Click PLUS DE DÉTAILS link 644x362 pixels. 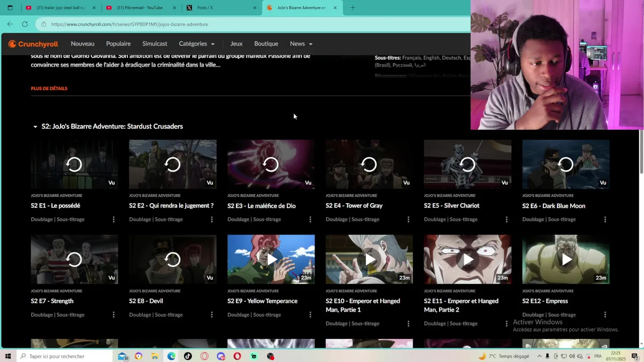(x=49, y=88)
